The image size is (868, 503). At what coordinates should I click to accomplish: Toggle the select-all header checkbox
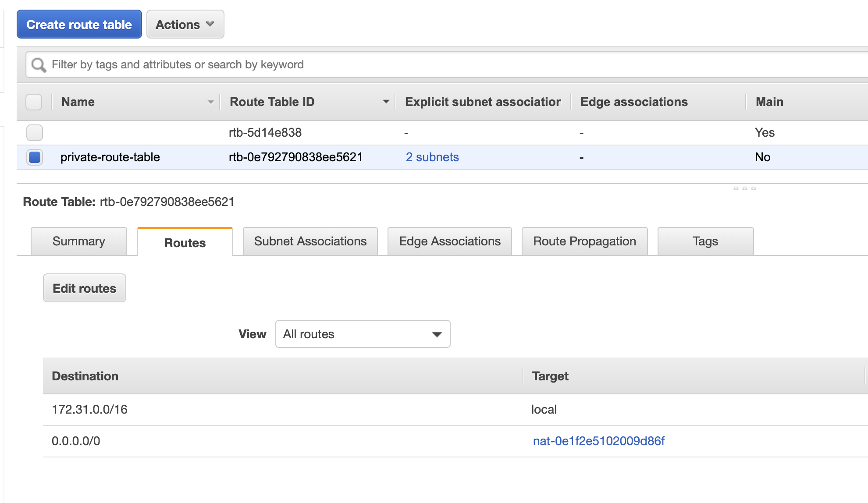pyautogui.click(x=34, y=102)
